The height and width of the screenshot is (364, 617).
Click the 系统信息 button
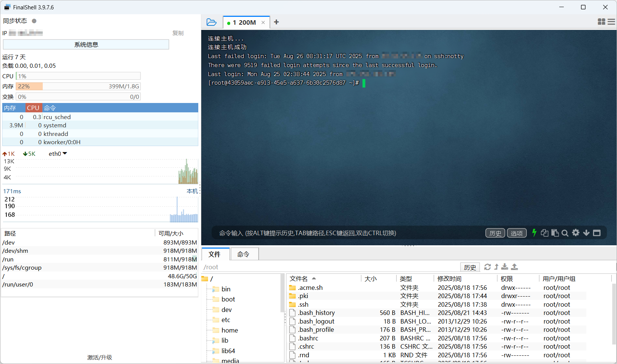point(86,45)
